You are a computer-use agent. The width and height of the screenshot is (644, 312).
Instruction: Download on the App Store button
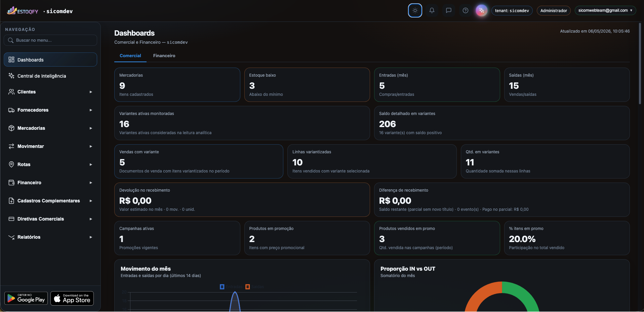pos(72,298)
